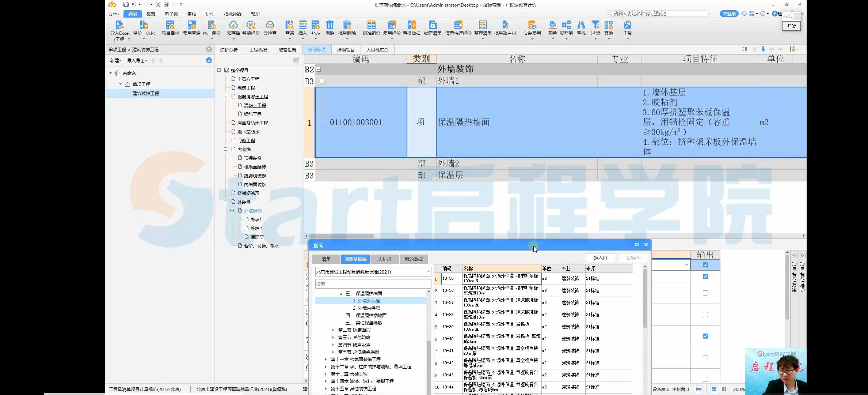Click the 过滤 filter funnel icon
This screenshot has width=868, height=395.
pos(595,28)
